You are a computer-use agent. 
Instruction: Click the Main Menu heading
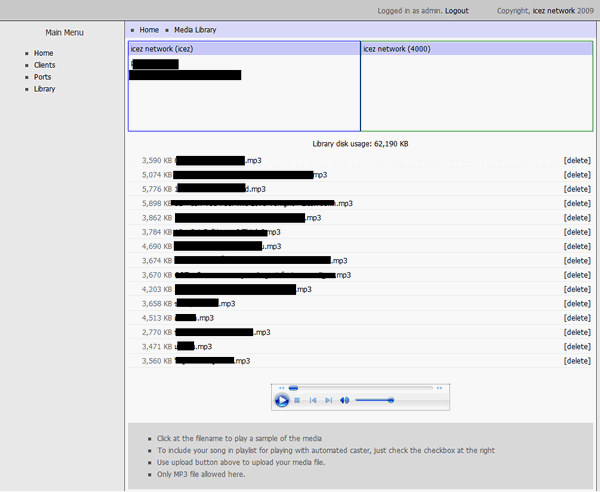click(64, 33)
